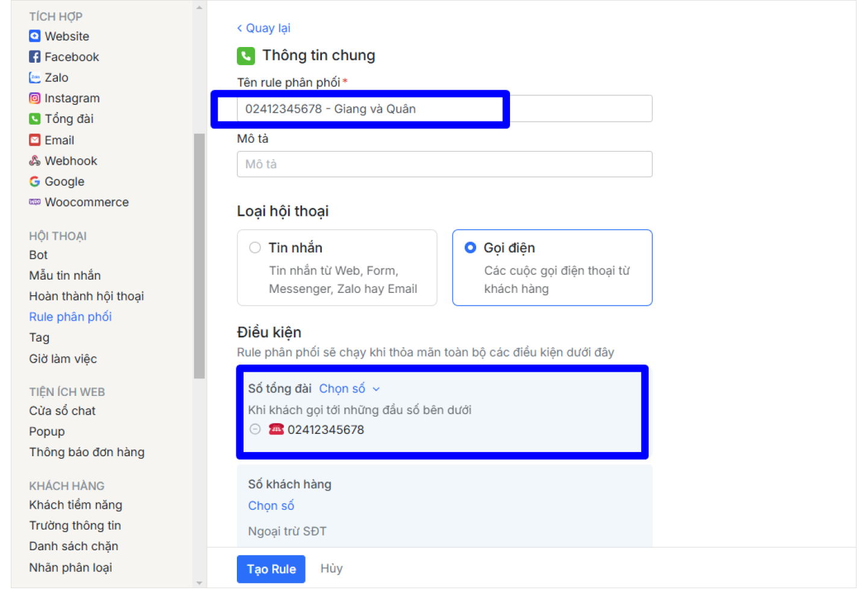Open the Webhook icon in sidebar
This screenshot has height=596, width=868.
pyautogui.click(x=35, y=161)
